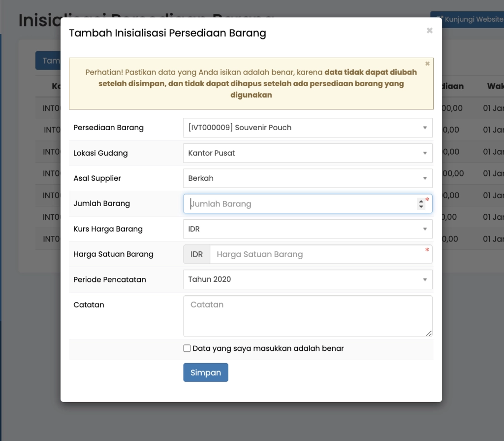
Task: Dismiss the yellow Perhatian warning alert
Action: pos(427,64)
